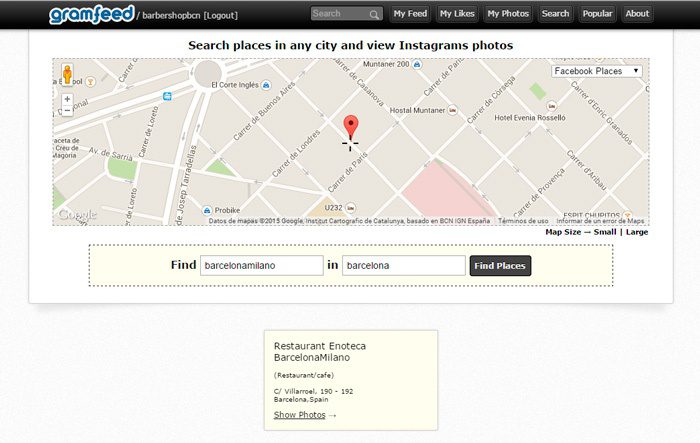700x443 pixels.
Task: Click the gramfeed logo
Action: click(92, 15)
